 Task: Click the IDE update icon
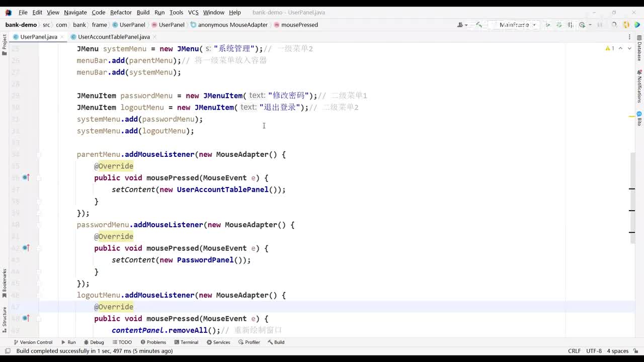pos(626,25)
